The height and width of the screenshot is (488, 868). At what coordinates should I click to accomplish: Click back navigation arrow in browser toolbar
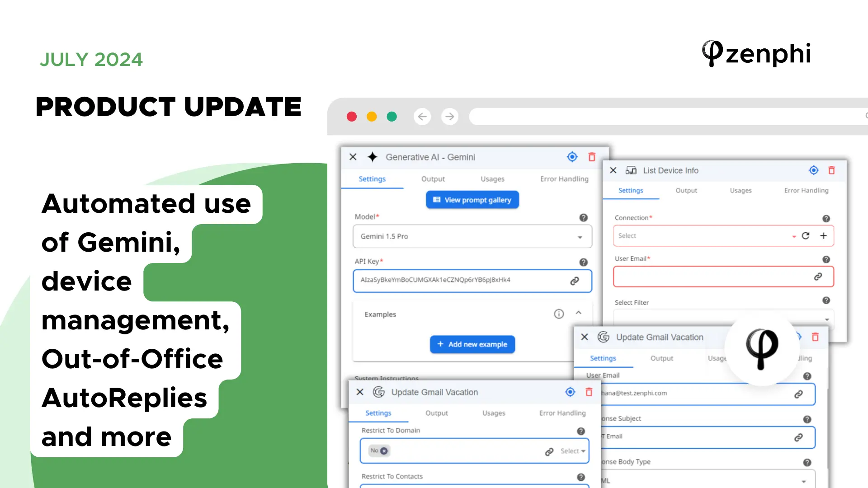423,116
